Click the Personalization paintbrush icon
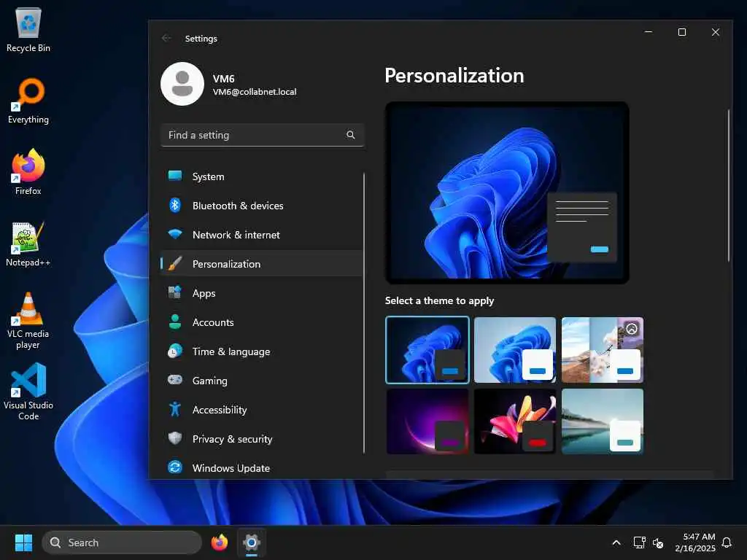The width and height of the screenshot is (747, 560). (175, 263)
